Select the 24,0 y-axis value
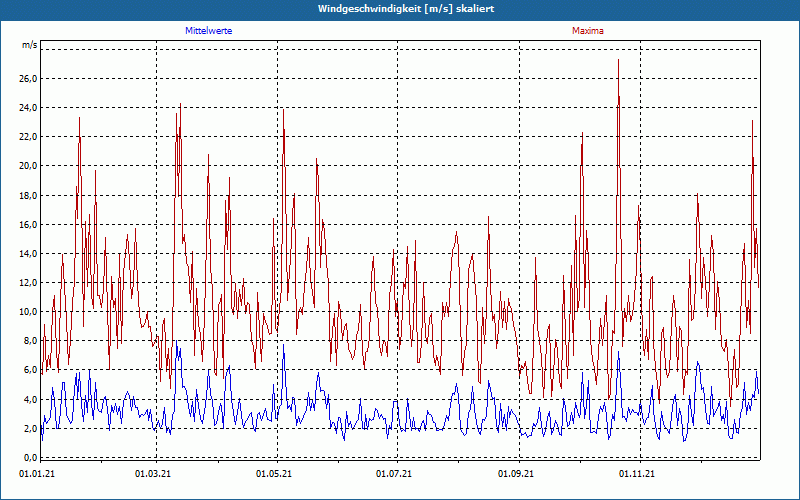This screenshot has height=500, width=800. pos(29,108)
